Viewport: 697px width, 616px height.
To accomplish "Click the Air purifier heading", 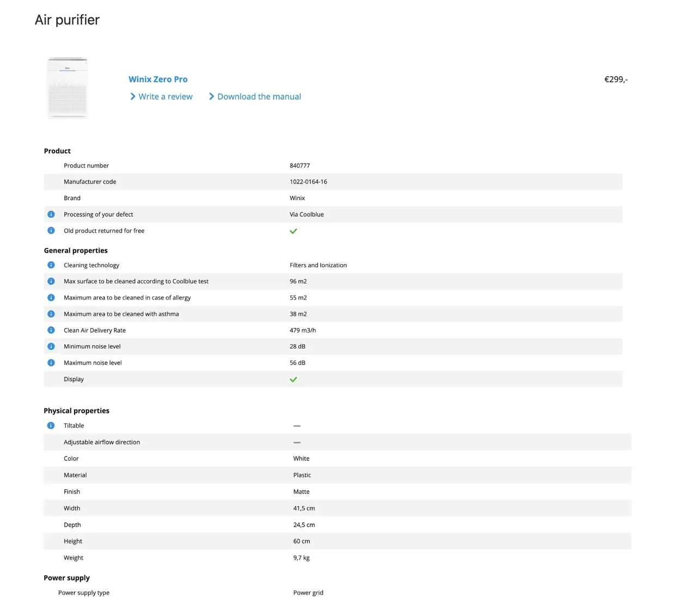I will point(68,20).
